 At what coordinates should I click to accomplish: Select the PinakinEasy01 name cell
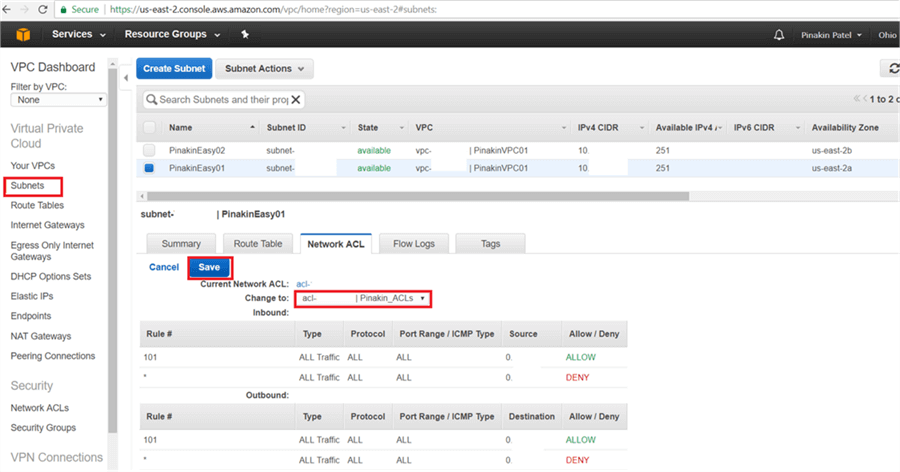197,168
